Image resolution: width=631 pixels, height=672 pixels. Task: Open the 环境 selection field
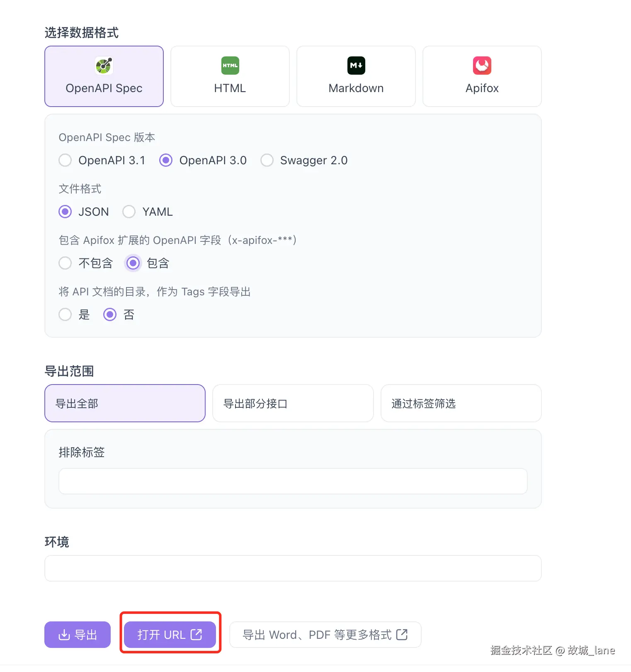tap(293, 568)
